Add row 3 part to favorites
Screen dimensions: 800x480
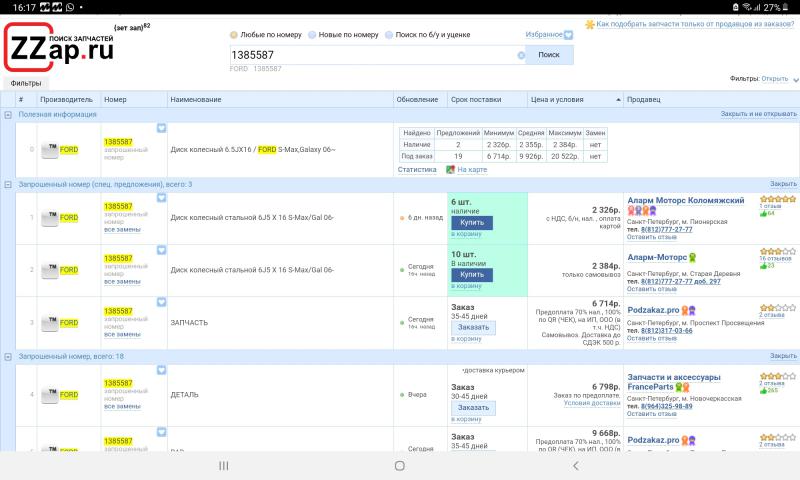161,302
